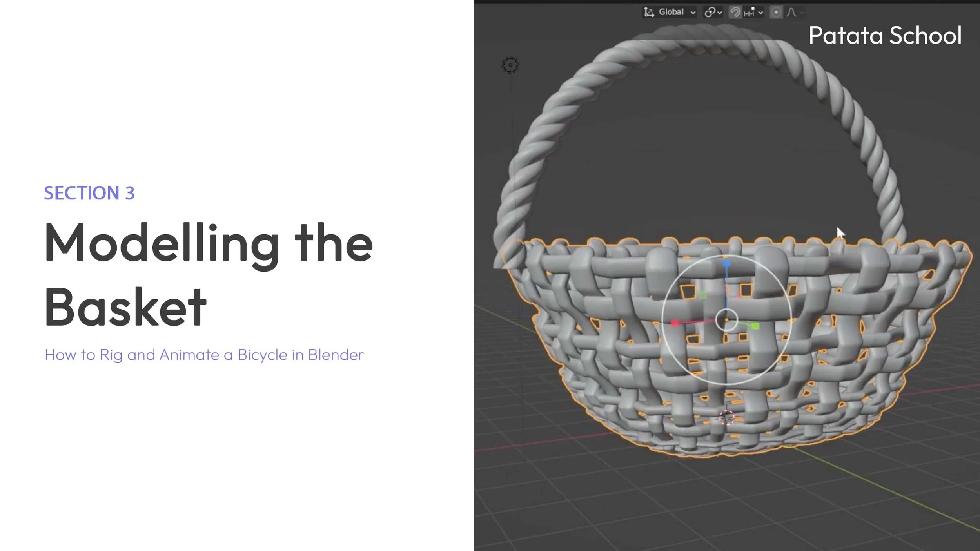This screenshot has height=551, width=980.
Task: Toggle the magnet Snap button
Action: tap(735, 12)
